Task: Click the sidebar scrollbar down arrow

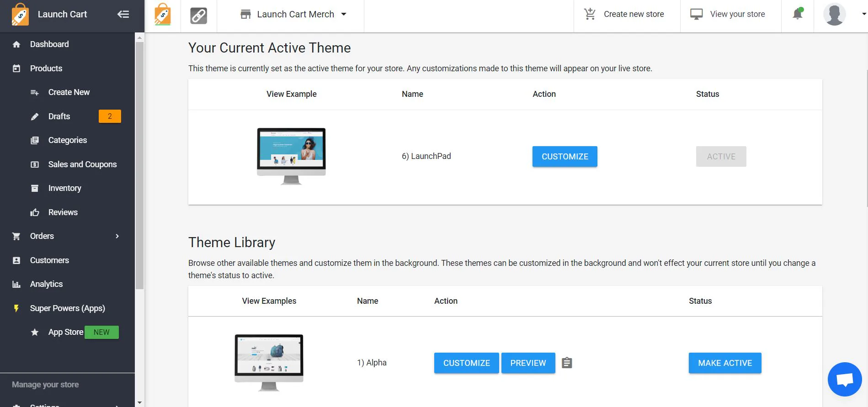Action: point(139,403)
